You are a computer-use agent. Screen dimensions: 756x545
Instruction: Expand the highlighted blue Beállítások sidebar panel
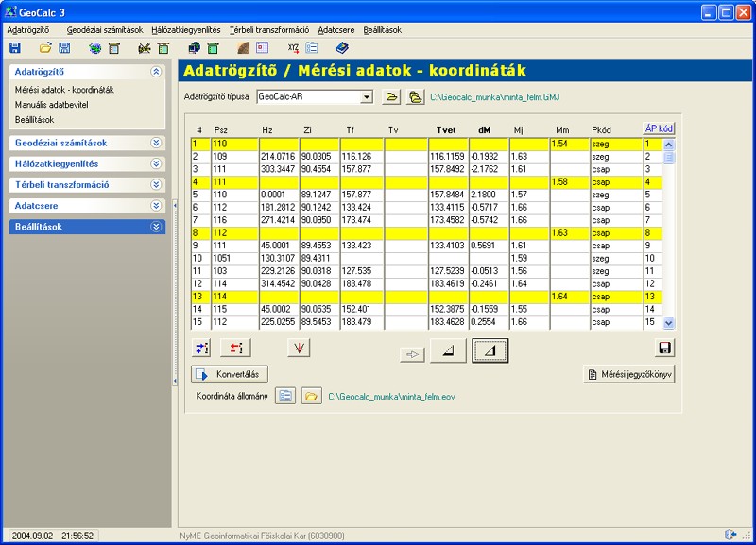[x=156, y=227]
